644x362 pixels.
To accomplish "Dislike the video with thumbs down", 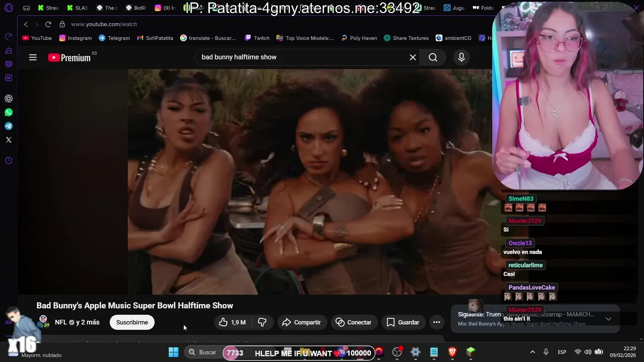I will 262,322.
